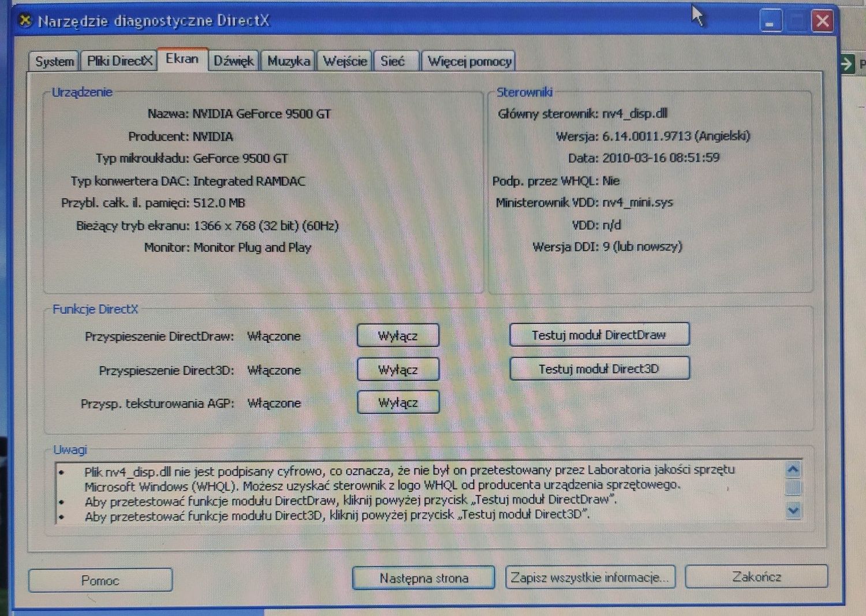866x616 pixels.
Task: Click the Funkcje DirectX group label
Action: tap(95, 309)
